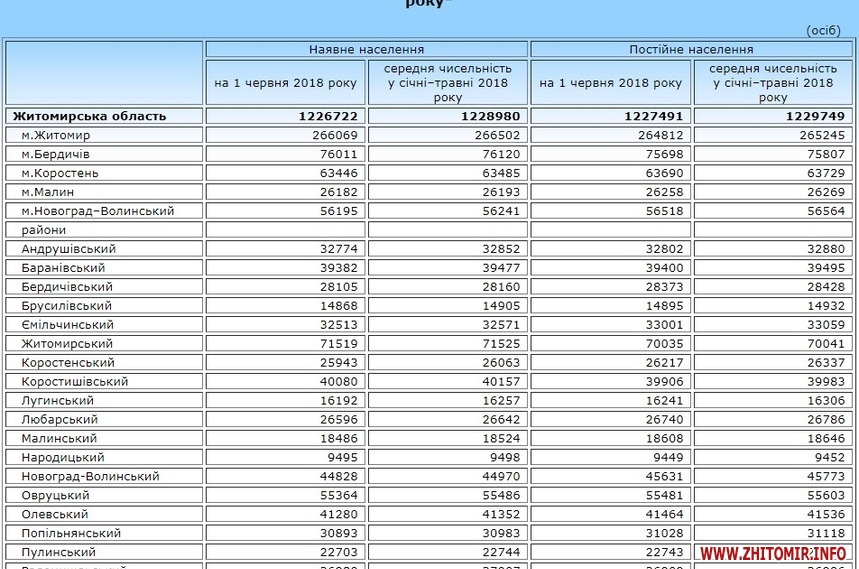The image size is (859, 569).
Task: Click the WWW.ZHITOMIR.INFO watermark
Action: (773, 553)
